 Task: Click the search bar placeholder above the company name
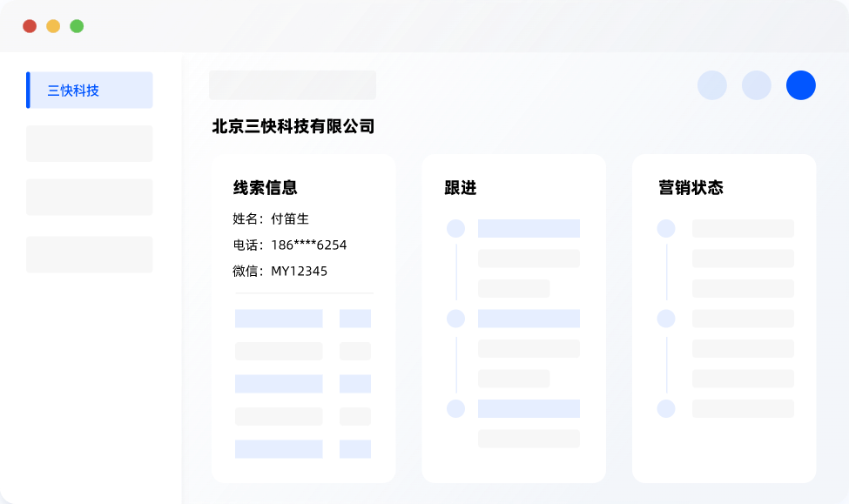(293, 85)
